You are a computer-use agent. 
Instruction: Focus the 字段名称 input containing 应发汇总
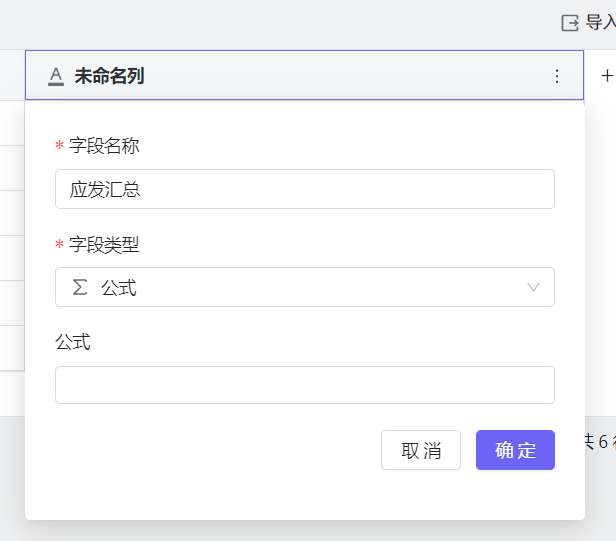[x=304, y=189]
